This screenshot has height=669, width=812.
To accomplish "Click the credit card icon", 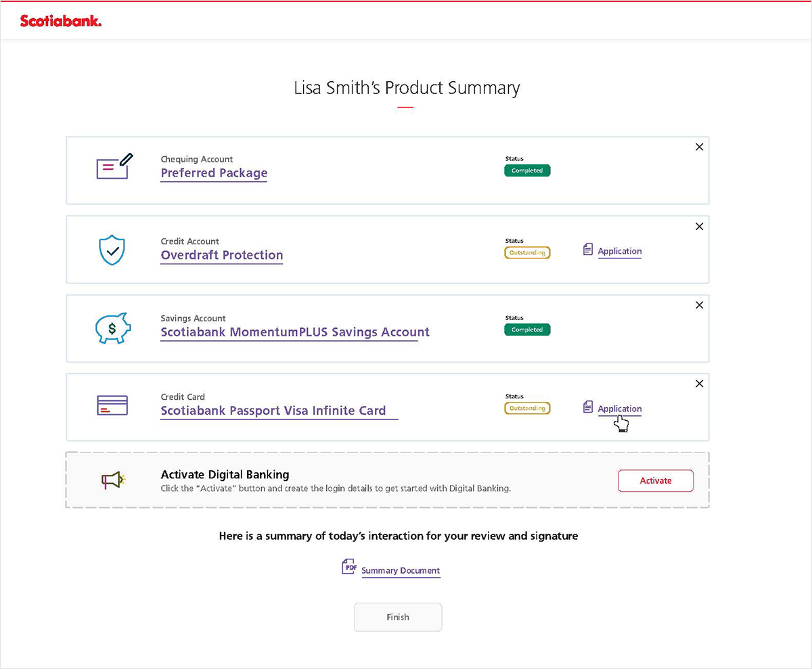I will (x=112, y=405).
